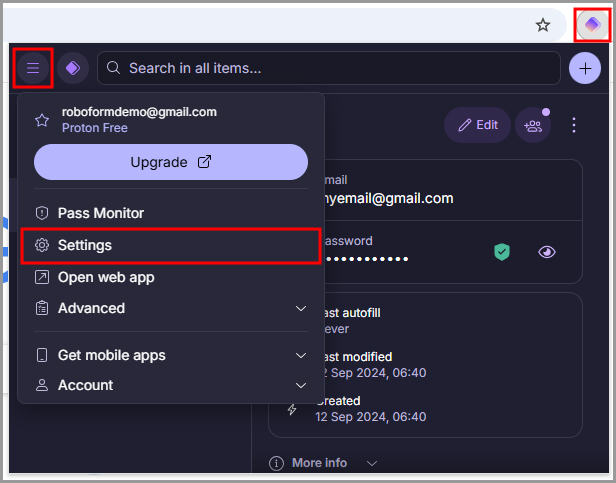Image resolution: width=616 pixels, height=483 pixels.
Task: Choose Open web app menu entry
Action: pos(106,277)
